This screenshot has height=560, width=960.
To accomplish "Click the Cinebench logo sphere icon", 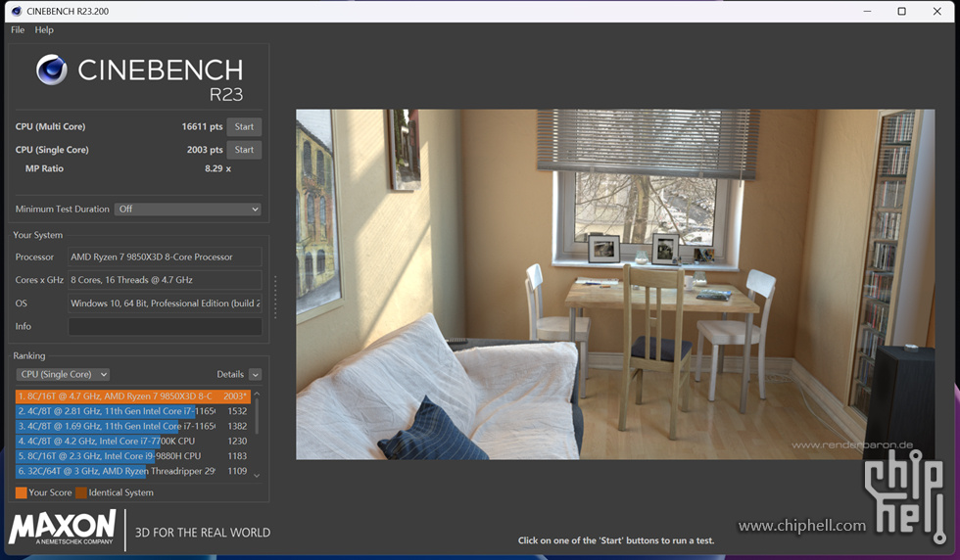I will [52, 70].
